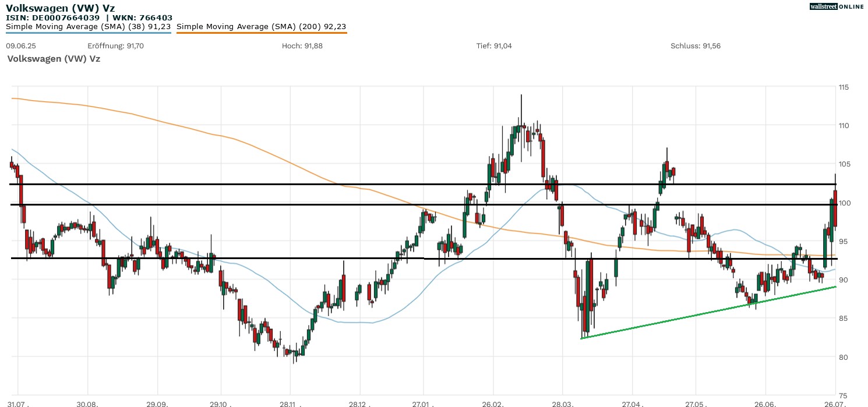The width and height of the screenshot is (868, 407).
Task: Click the 26.02. date axis label
Action: 493,404
